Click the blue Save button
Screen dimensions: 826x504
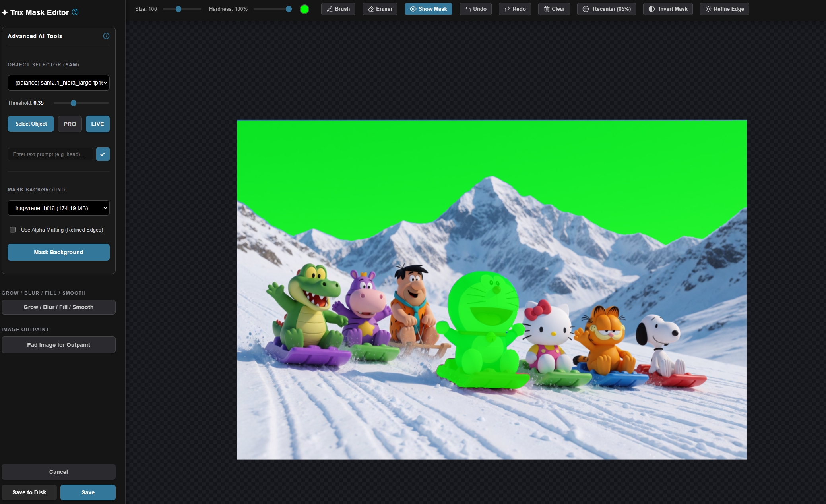(88, 492)
